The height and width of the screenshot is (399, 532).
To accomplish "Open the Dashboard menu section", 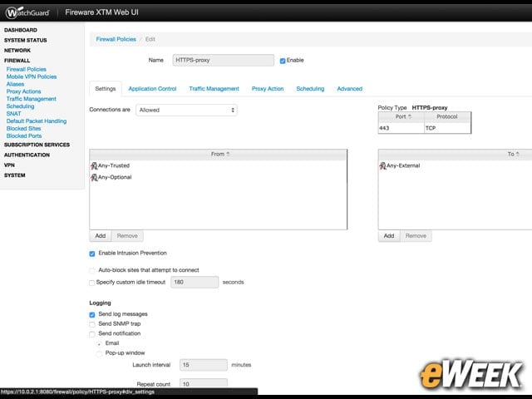I will (21, 30).
